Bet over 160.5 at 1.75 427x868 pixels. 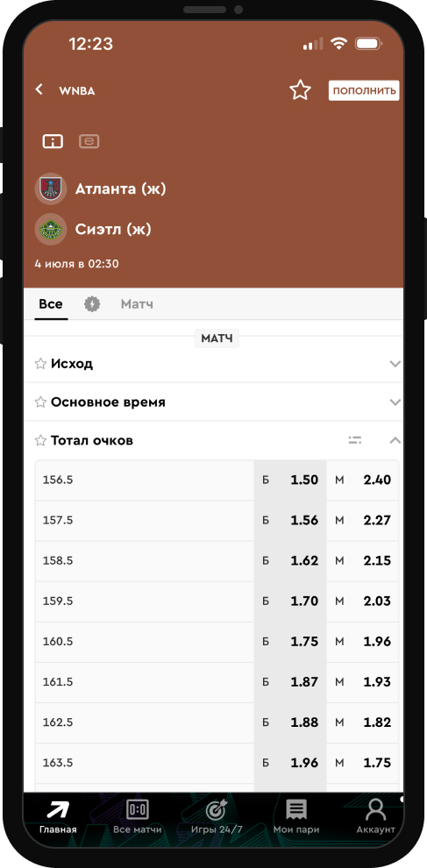[x=290, y=642]
